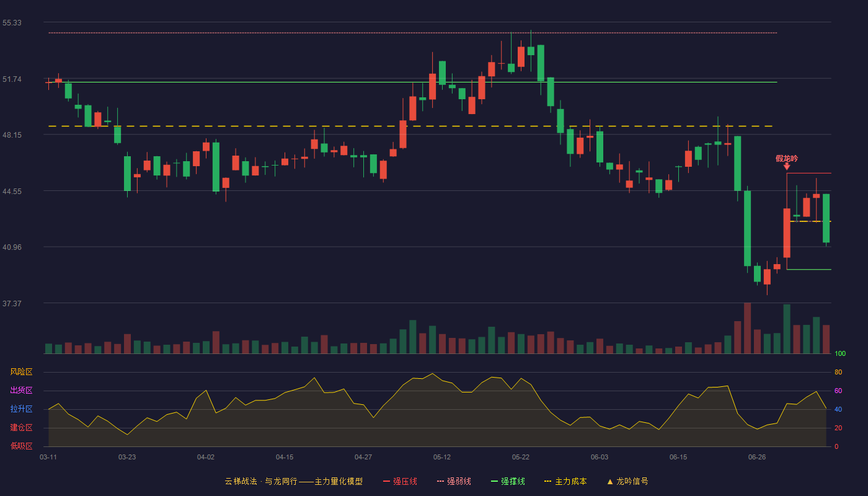Click the orange 80 indicator axis value
Screen dimensions: 868x496
click(x=838, y=373)
